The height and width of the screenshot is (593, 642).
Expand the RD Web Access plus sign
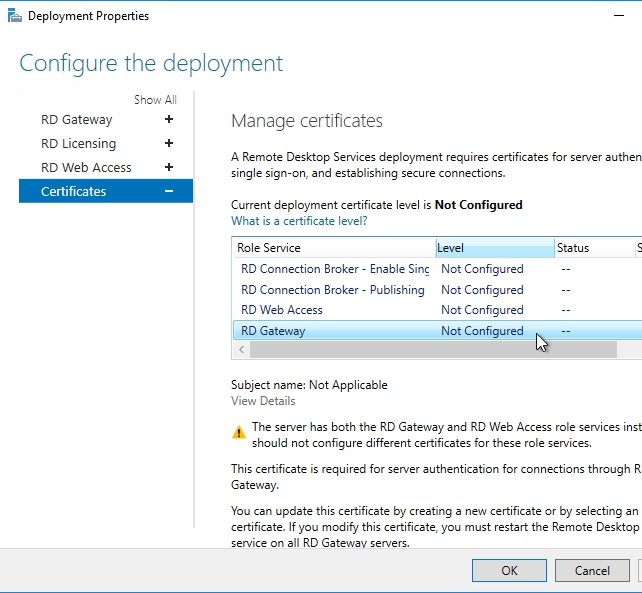169,167
